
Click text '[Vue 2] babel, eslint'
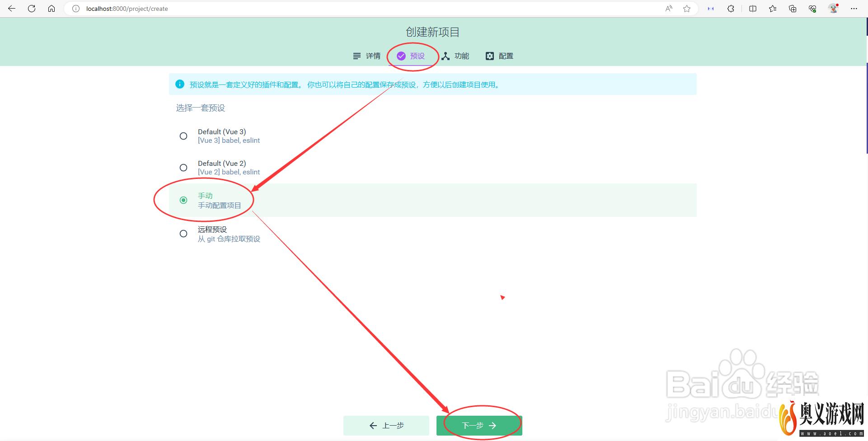tap(229, 172)
